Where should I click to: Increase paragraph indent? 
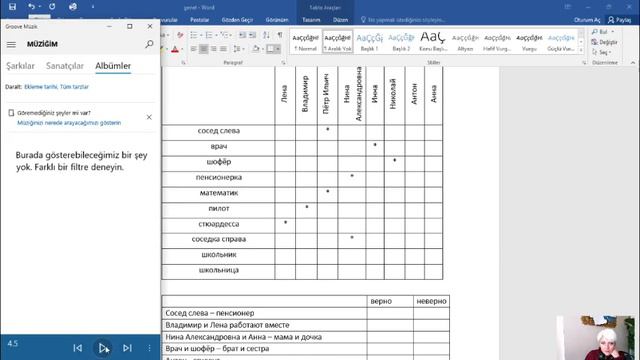pos(253,35)
